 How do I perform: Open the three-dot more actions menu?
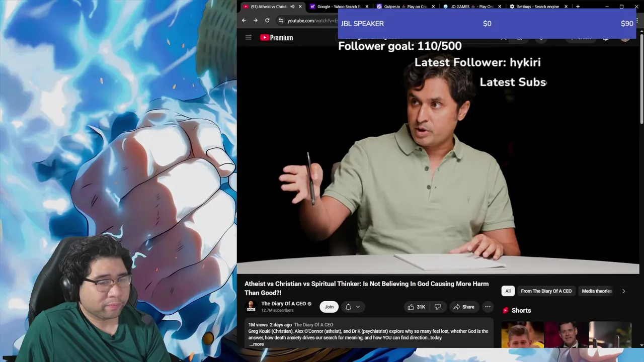coord(488,307)
